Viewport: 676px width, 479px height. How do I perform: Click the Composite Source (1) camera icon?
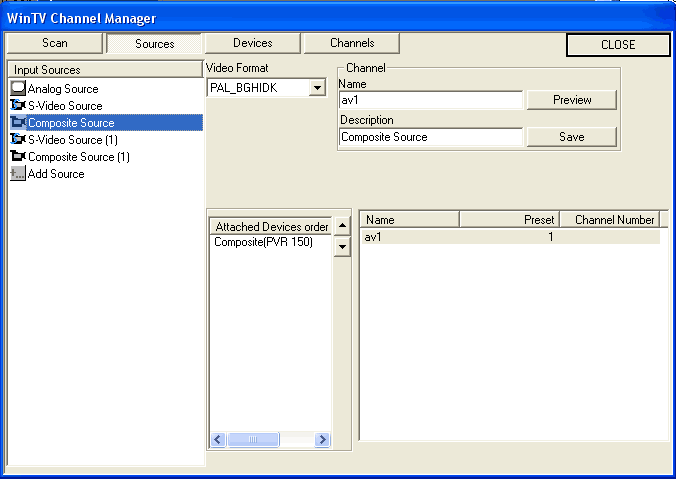tap(17, 157)
